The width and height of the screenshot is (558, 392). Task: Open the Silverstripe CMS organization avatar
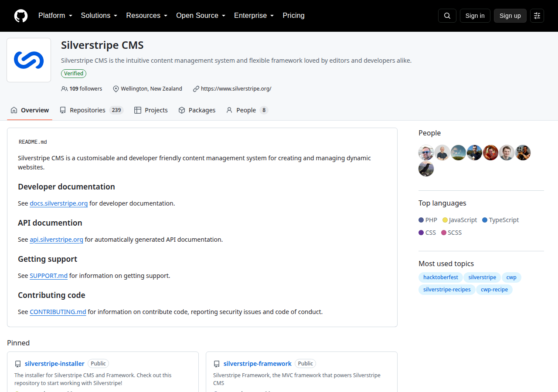(29, 60)
